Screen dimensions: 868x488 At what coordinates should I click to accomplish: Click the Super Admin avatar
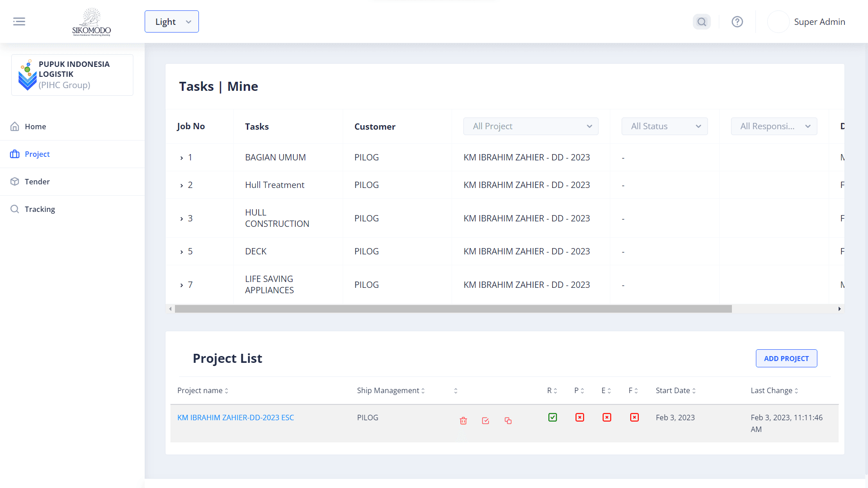pos(778,22)
